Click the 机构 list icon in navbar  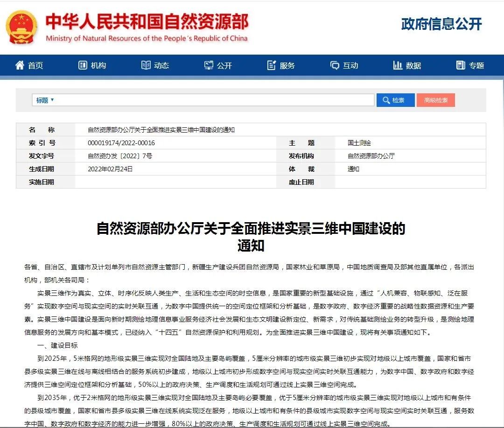tap(83, 65)
